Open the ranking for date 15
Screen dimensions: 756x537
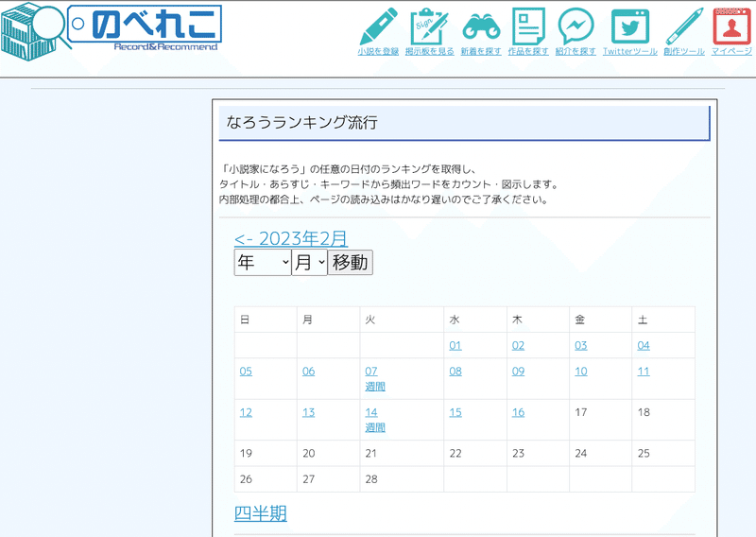coord(455,412)
